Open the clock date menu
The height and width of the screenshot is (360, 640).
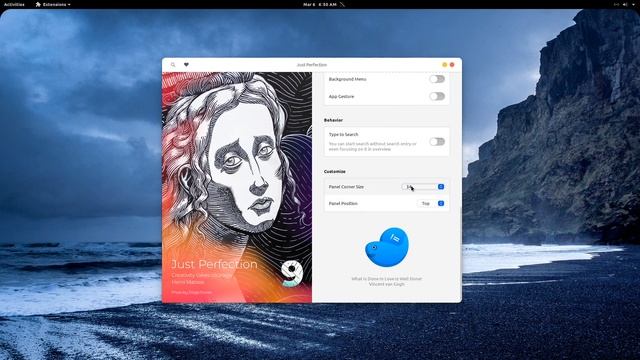(320, 4)
